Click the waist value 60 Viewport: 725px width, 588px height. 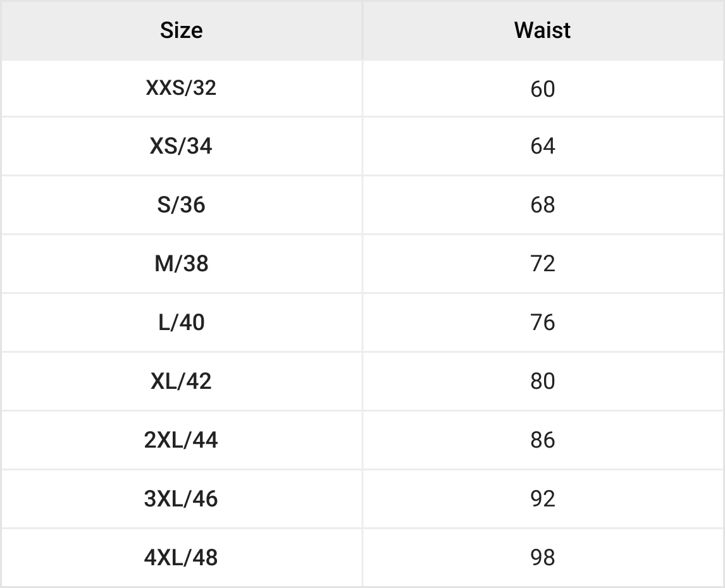(x=543, y=89)
